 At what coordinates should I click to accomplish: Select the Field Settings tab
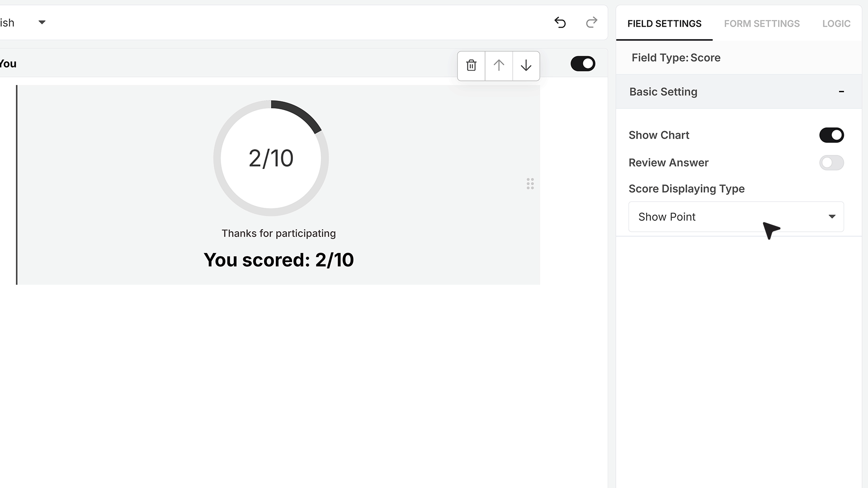pos(664,23)
